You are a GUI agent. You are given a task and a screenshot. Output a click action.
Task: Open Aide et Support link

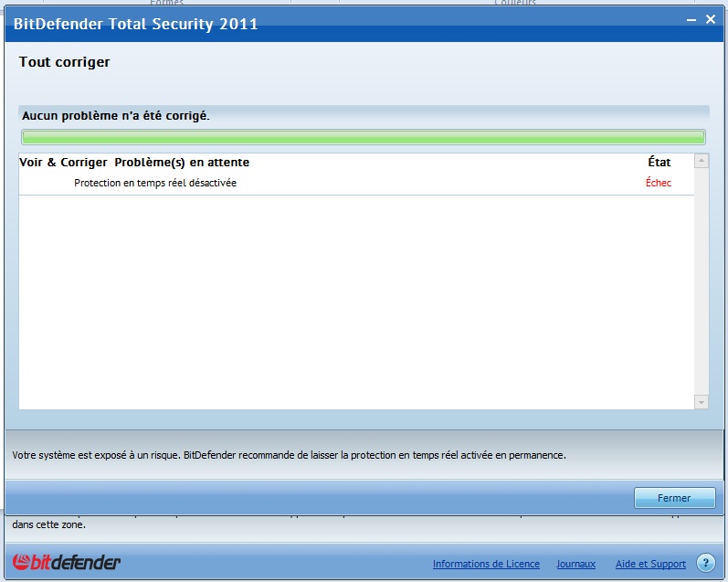pyautogui.click(x=650, y=564)
